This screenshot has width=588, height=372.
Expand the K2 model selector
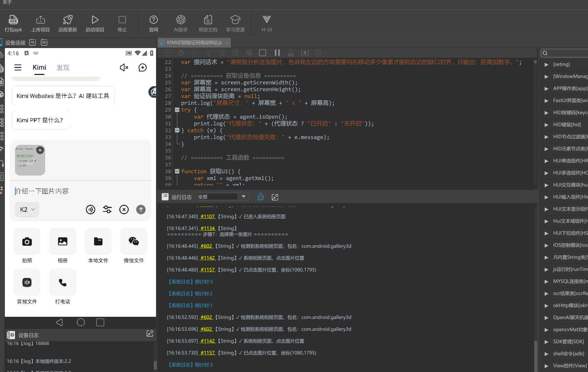click(27, 209)
